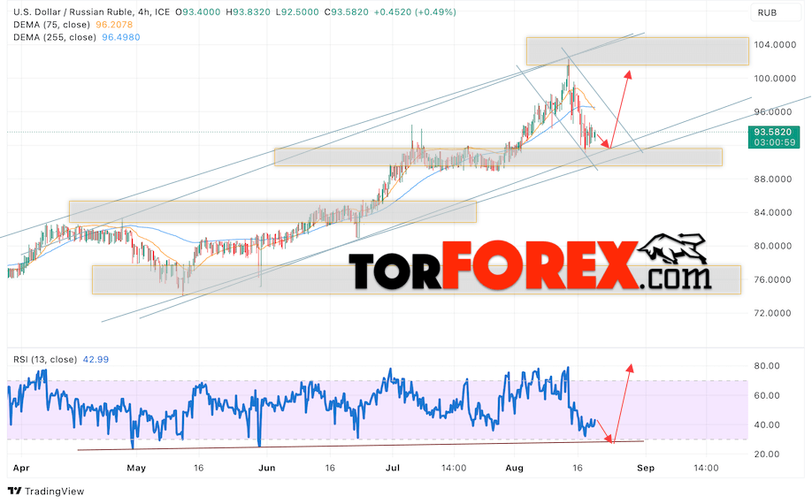Click the Apr date label on time axis
The height and width of the screenshot is (504, 812).
point(20,468)
